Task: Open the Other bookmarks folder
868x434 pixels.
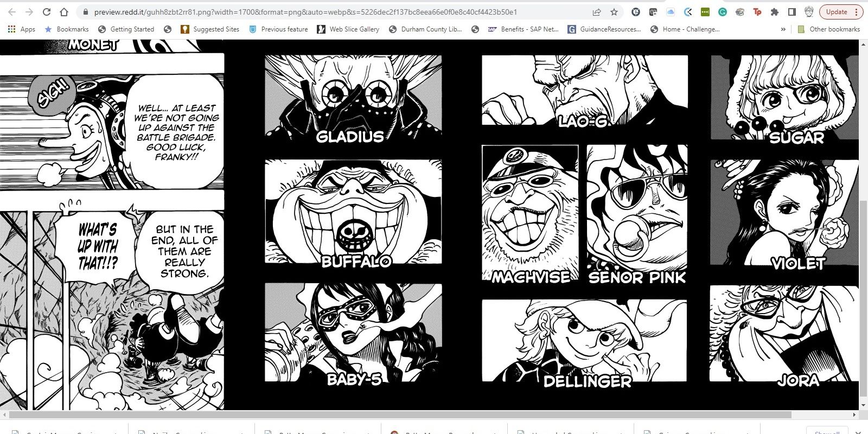Action: click(x=829, y=29)
